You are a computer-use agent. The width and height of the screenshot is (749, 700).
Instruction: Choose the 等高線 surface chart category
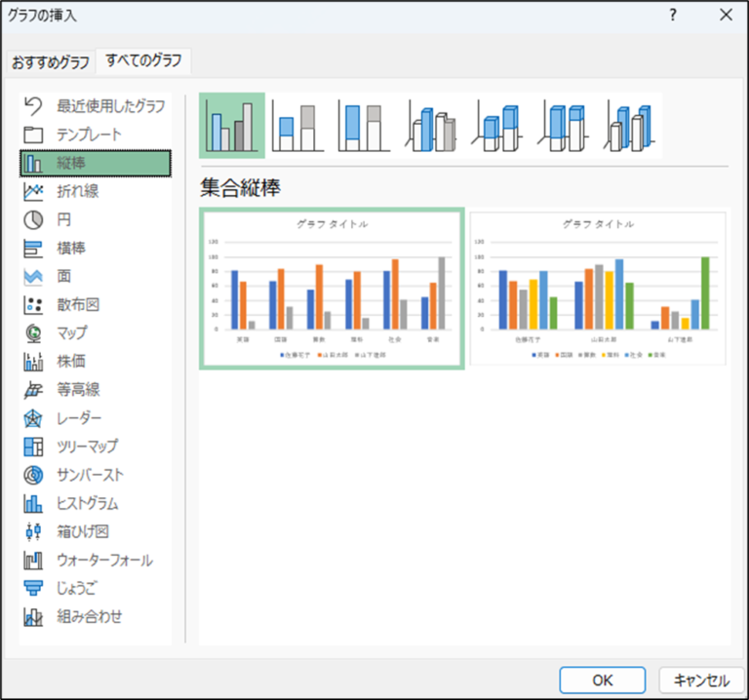click(96, 390)
